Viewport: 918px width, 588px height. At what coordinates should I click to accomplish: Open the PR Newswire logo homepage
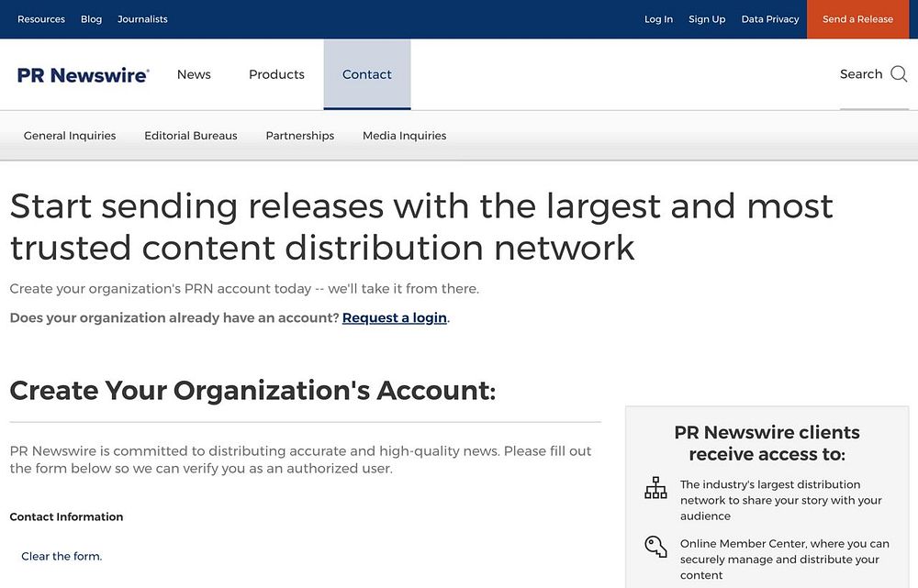coord(84,75)
